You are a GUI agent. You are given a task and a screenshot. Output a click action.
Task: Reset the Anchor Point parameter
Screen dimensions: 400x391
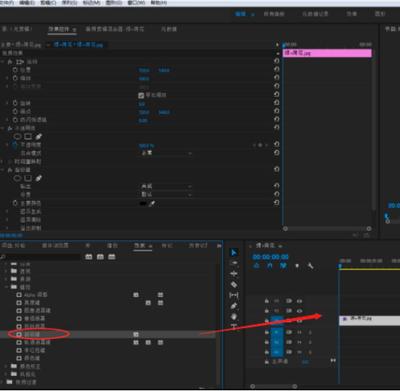(276, 111)
